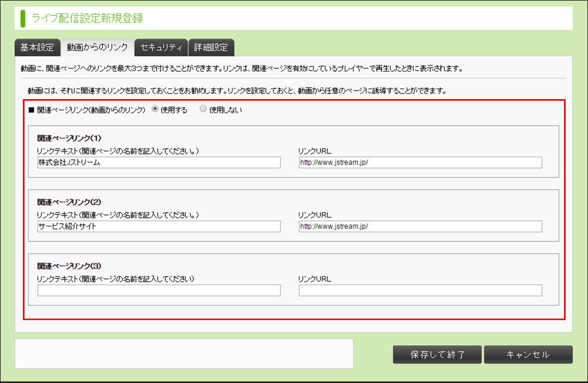Open the セキュリティ tab
The height and width of the screenshot is (383, 588).
click(x=161, y=47)
